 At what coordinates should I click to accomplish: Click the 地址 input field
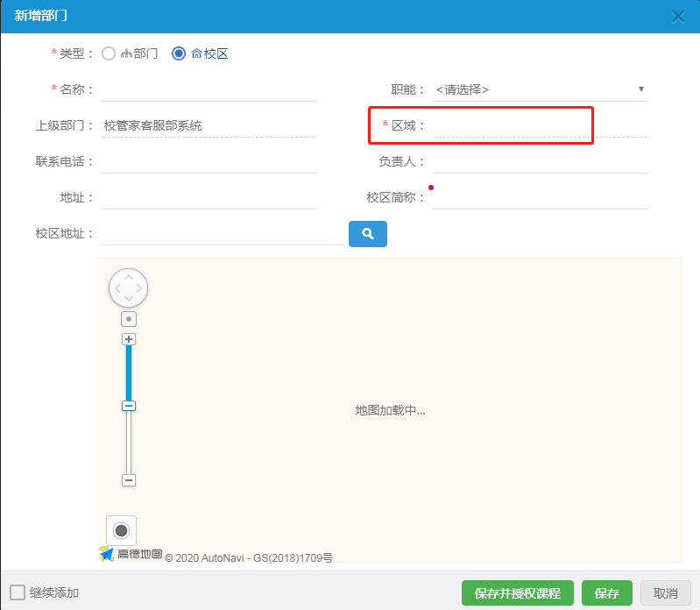click(x=209, y=197)
